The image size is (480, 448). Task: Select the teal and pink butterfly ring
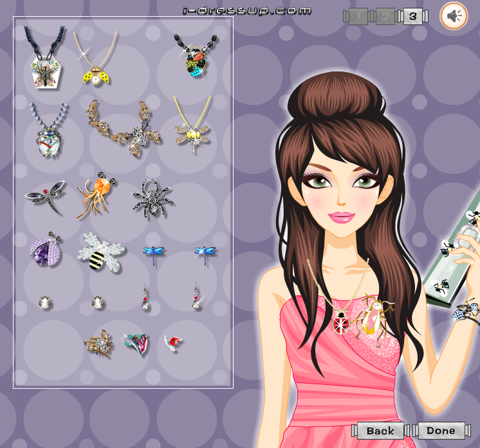click(x=136, y=344)
